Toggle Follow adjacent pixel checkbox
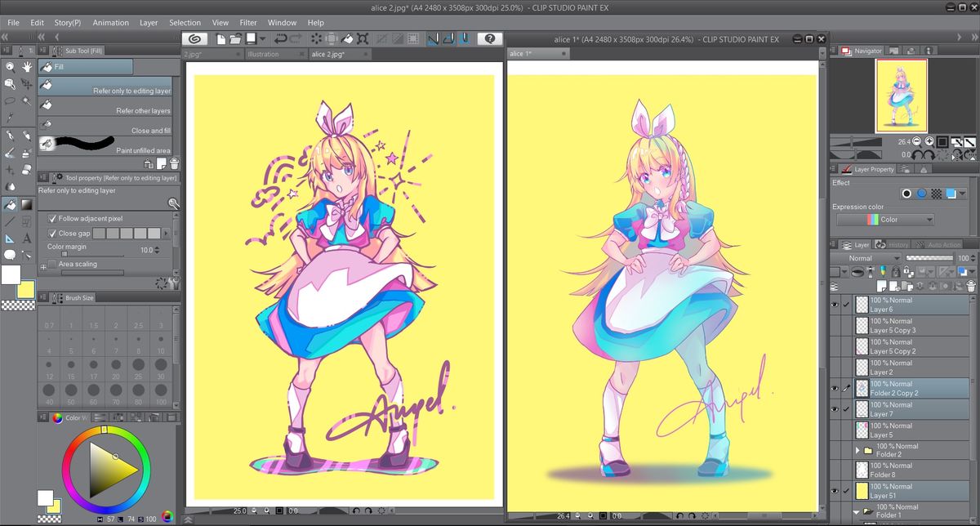 tap(52, 219)
